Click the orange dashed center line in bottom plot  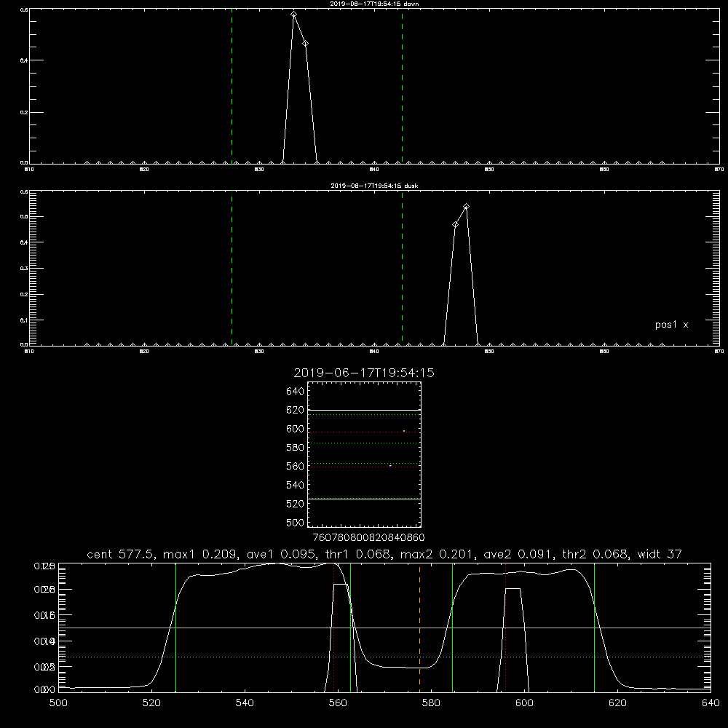pos(420,628)
